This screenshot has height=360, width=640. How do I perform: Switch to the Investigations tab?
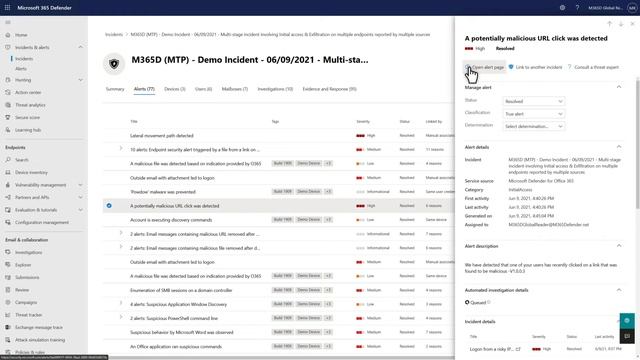[275, 89]
